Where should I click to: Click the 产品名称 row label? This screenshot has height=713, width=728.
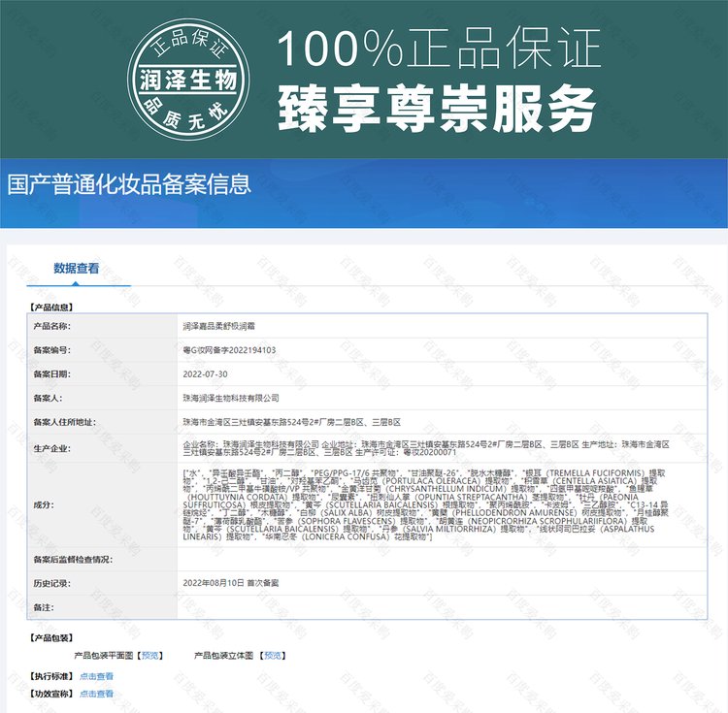pos(52,326)
